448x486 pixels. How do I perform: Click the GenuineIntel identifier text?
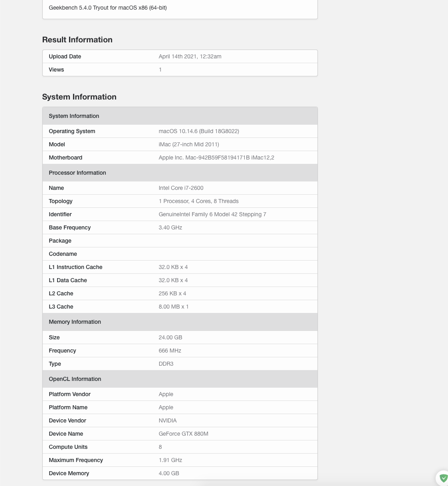pos(212,214)
